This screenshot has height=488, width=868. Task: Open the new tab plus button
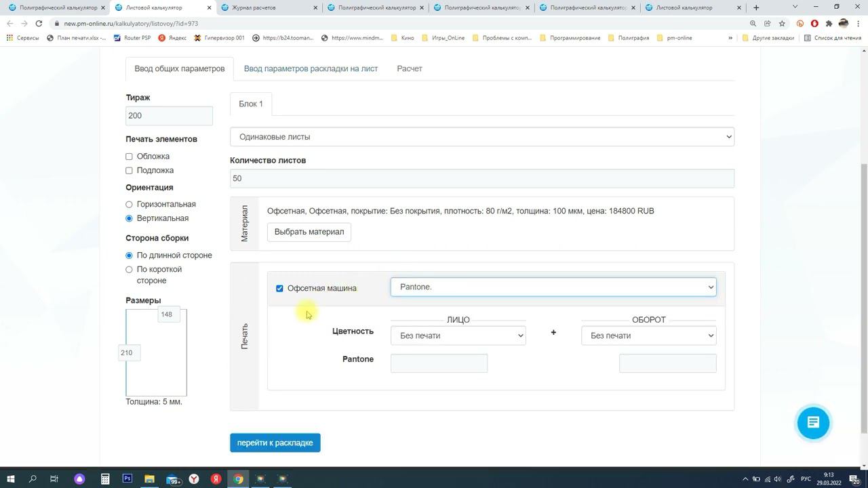point(756,7)
